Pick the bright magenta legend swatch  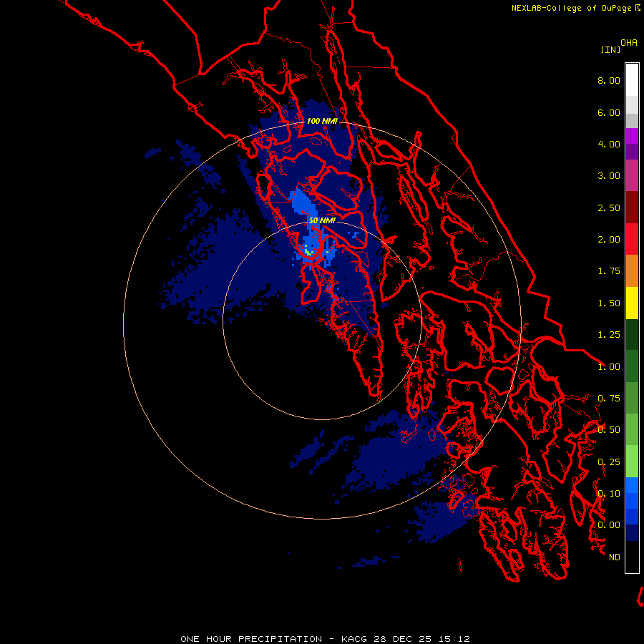(632, 136)
